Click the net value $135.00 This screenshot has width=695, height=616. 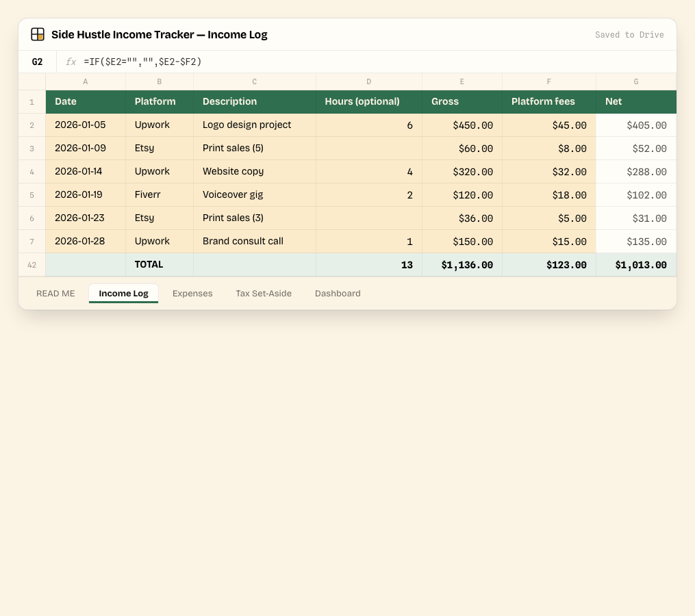(636, 242)
